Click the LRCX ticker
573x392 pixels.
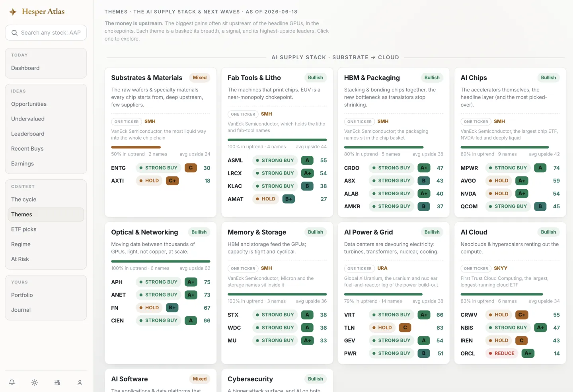pyautogui.click(x=235, y=173)
